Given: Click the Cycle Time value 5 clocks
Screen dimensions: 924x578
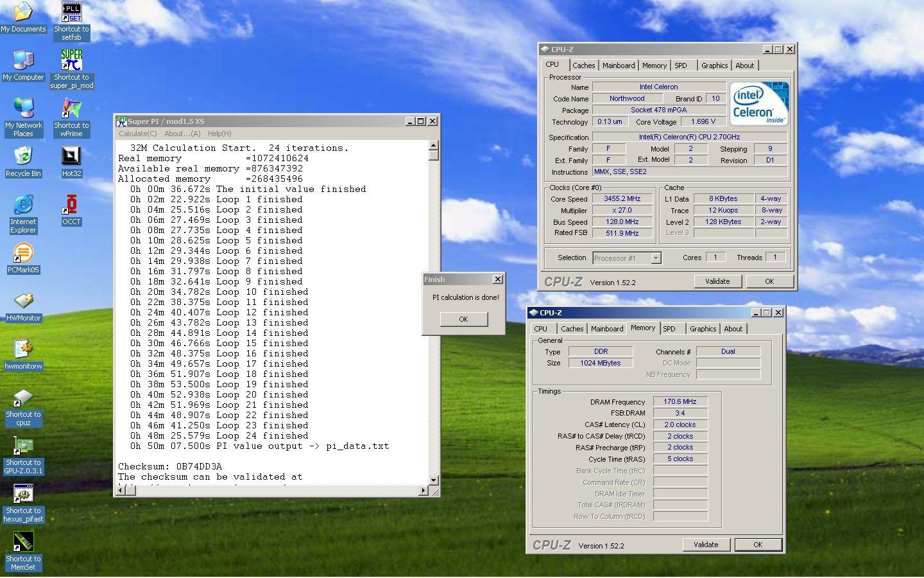Looking at the screenshot, I should pos(680,460).
